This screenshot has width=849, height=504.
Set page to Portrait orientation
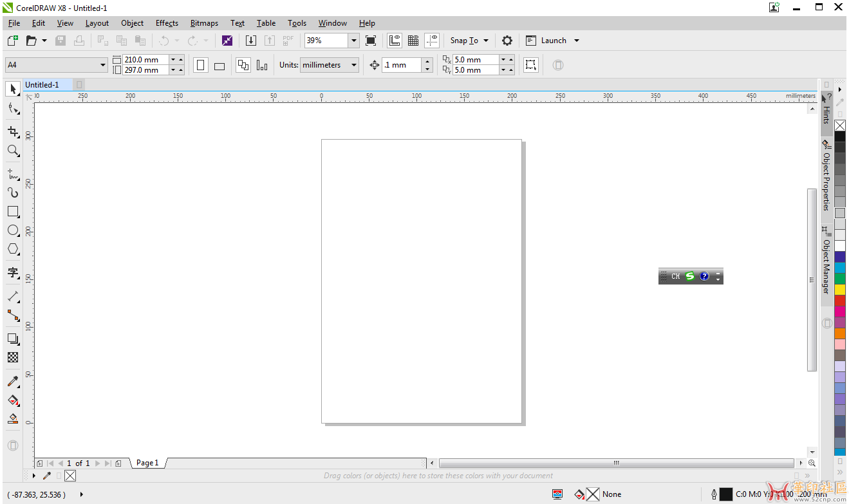(x=201, y=65)
